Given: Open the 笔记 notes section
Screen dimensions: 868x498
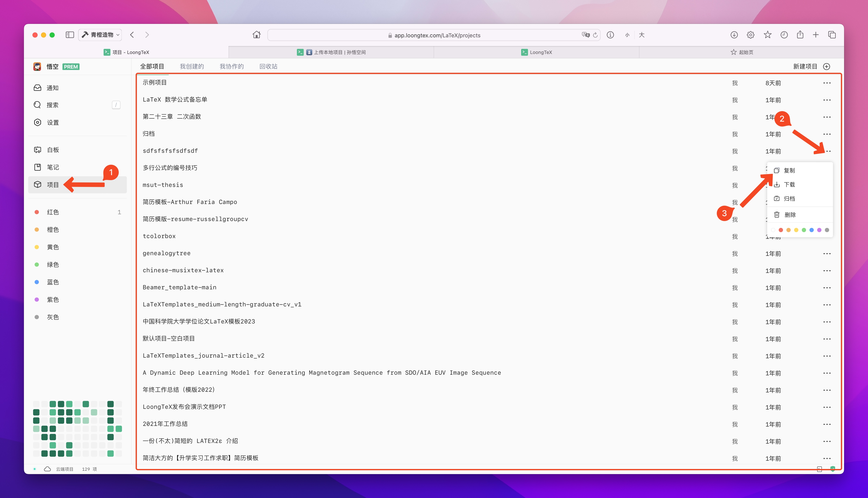Looking at the screenshot, I should 53,167.
